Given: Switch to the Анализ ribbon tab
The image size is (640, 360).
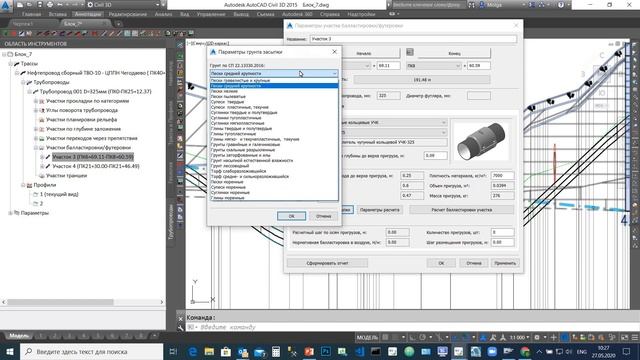Looking at the screenshot, I should pyautogui.click(x=163, y=14).
